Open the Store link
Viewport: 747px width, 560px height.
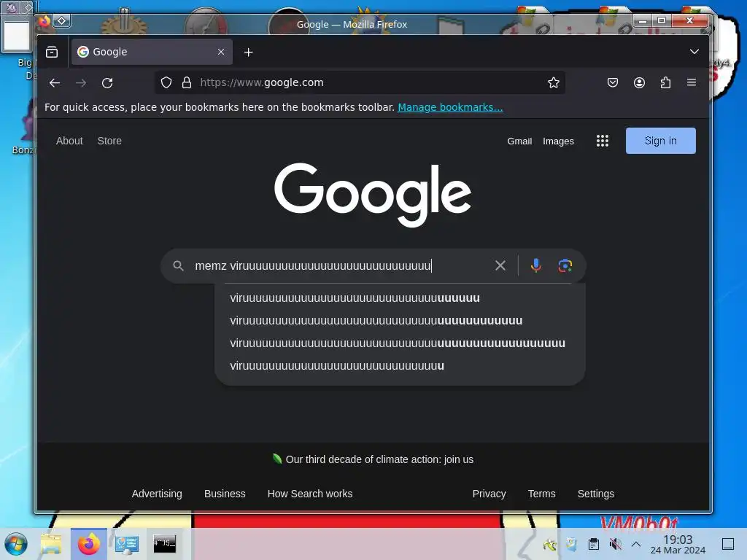(109, 141)
